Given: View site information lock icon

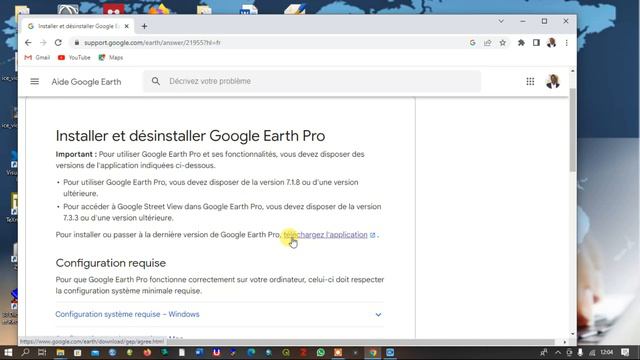Looking at the screenshot, I should [x=77, y=42].
